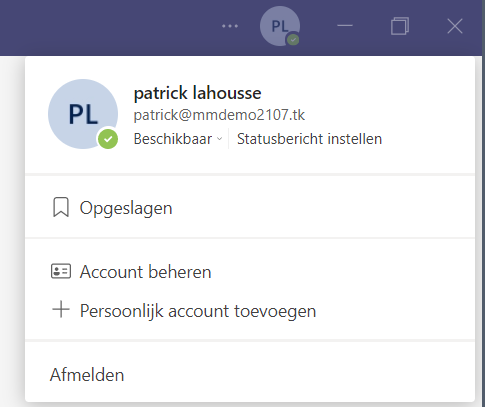Image resolution: width=485 pixels, height=407 pixels.
Task: Click the email patrick@mmdemo2107.tk
Action: tap(219, 115)
